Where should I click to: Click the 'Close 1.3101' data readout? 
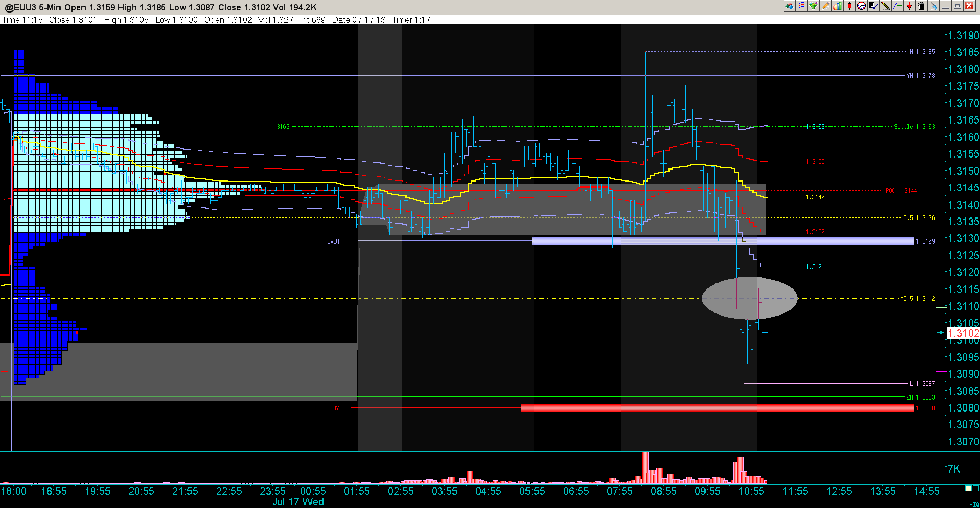pos(73,20)
